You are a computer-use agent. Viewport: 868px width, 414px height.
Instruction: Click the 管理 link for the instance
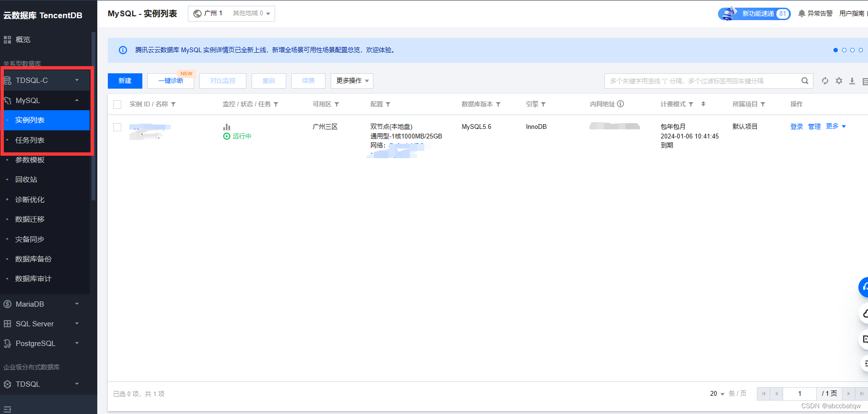click(814, 126)
